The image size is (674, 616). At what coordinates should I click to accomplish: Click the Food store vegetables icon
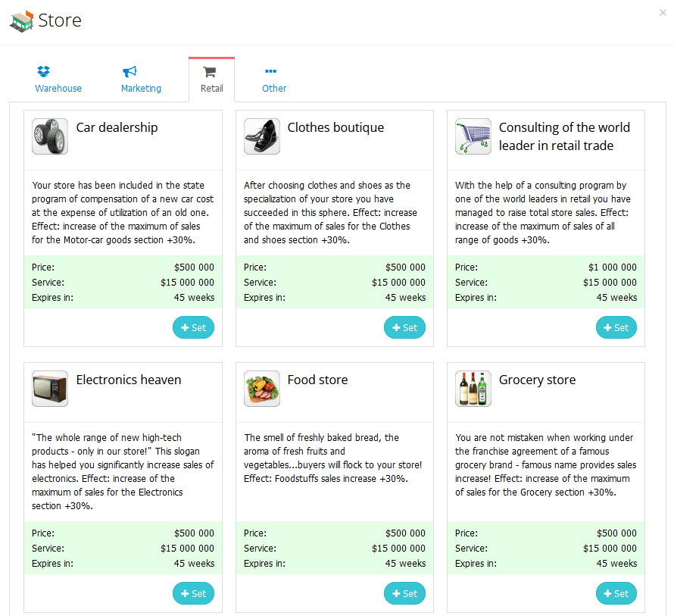pos(262,389)
